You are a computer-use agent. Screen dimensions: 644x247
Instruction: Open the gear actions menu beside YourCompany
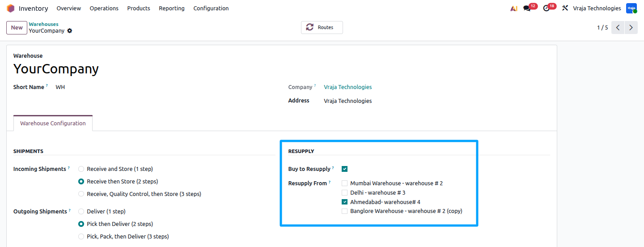pyautogui.click(x=69, y=31)
